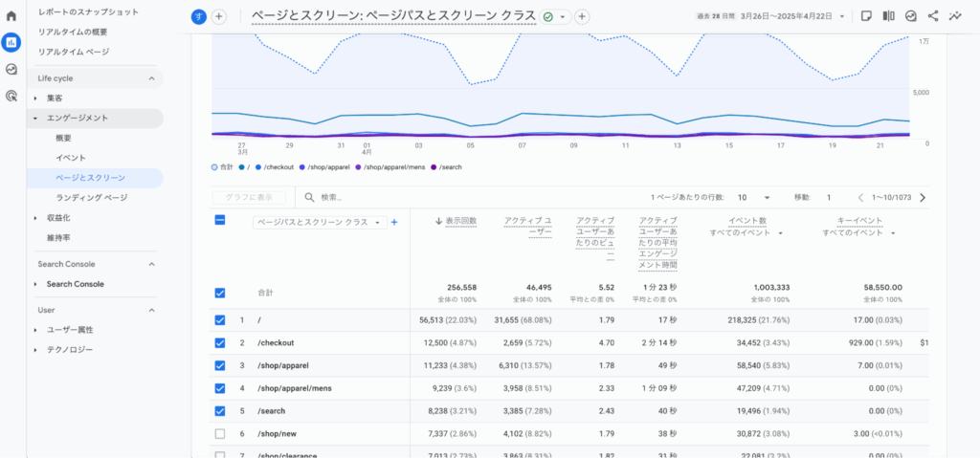Go to next table page arrow

[x=923, y=197]
